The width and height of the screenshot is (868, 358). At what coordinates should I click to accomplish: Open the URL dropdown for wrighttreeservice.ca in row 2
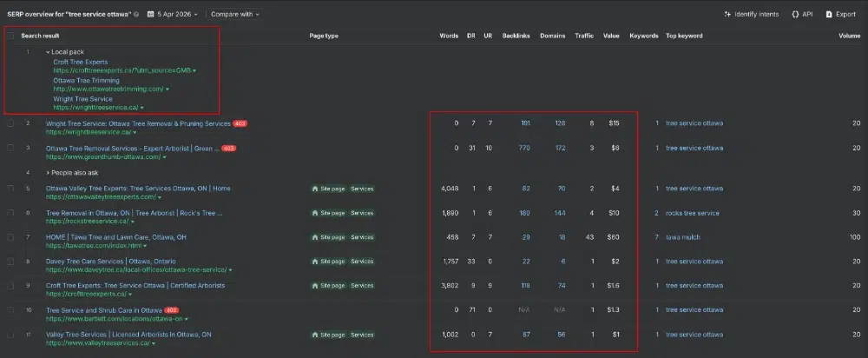135,133
